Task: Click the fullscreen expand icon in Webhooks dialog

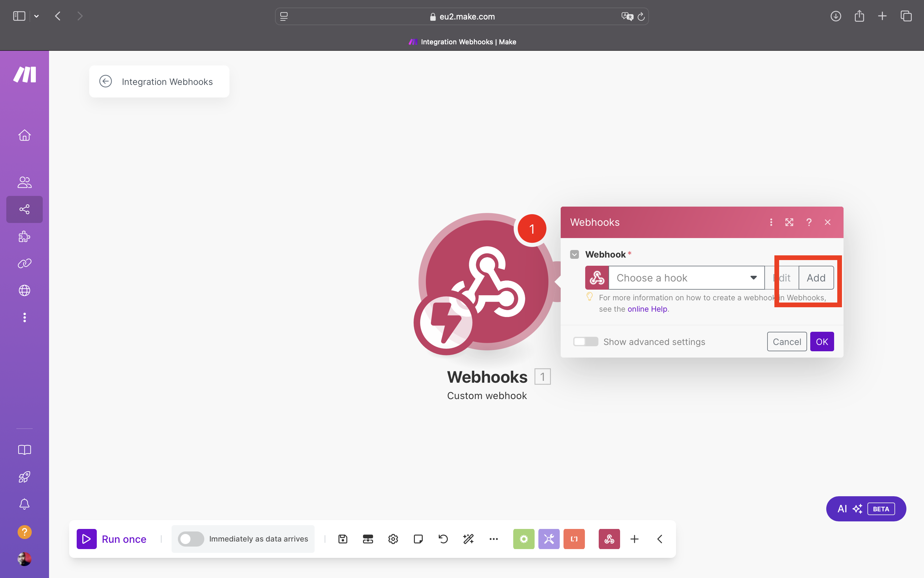Action: pyautogui.click(x=789, y=222)
